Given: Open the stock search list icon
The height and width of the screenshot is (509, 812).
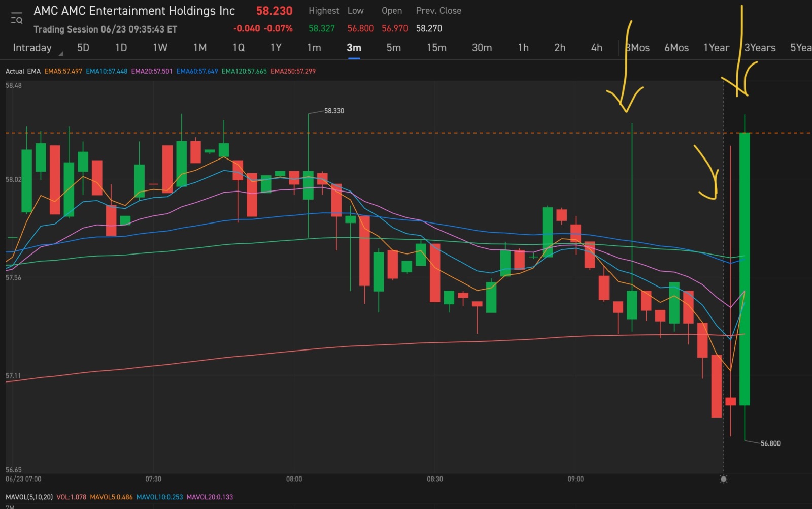Looking at the screenshot, I should point(17,18).
